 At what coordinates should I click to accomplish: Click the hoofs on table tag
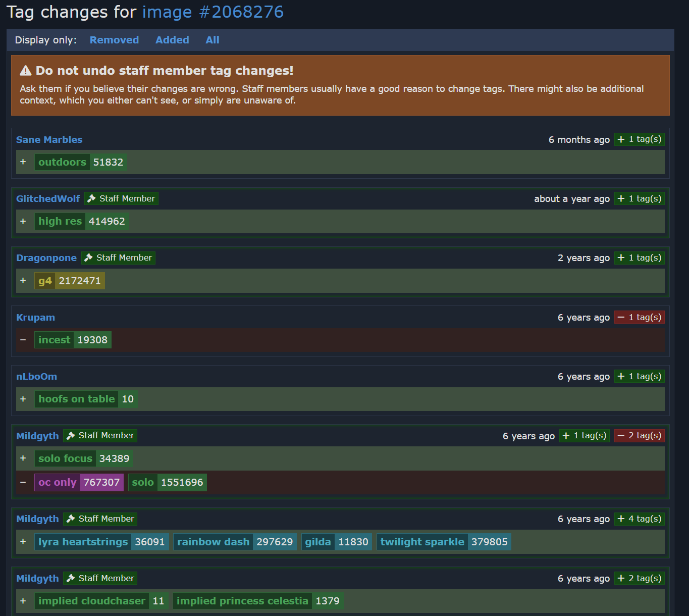pos(76,399)
